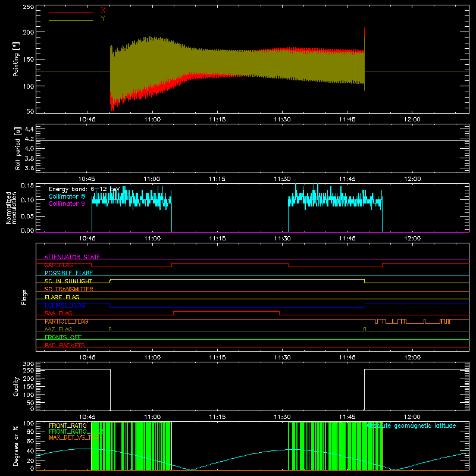This screenshot has height=476, width=476.
Task: Click the raised SAA_FLAG segment
Action: click(226, 311)
